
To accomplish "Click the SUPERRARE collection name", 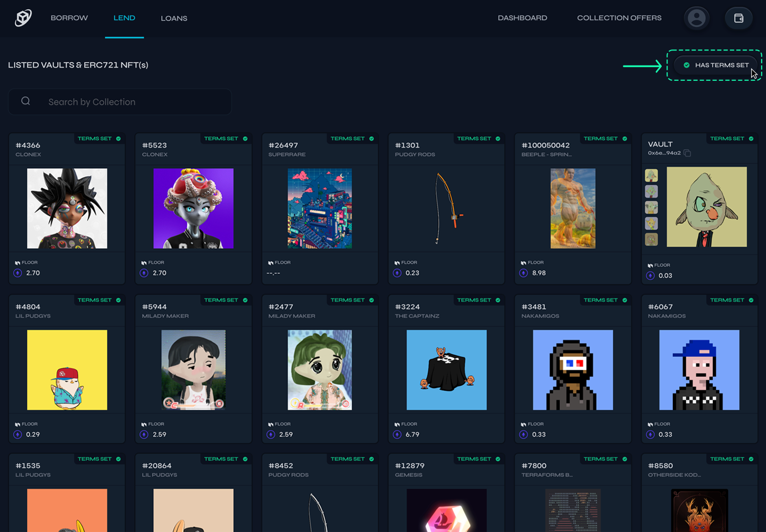I will [287, 155].
